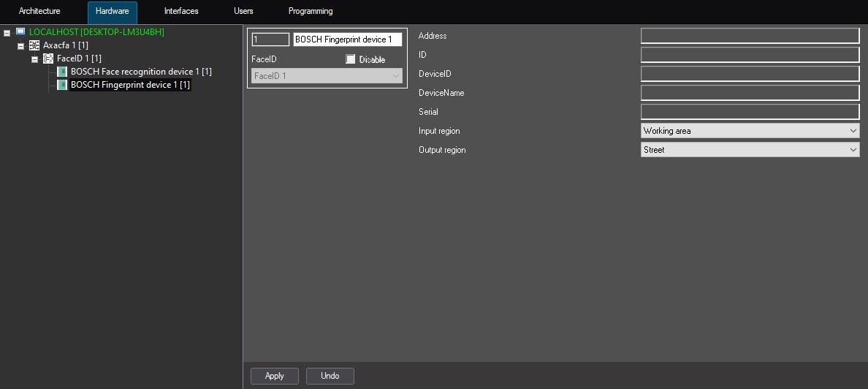Select the Hardware tab
Image resolution: width=868 pixels, height=389 pixels.
[113, 11]
